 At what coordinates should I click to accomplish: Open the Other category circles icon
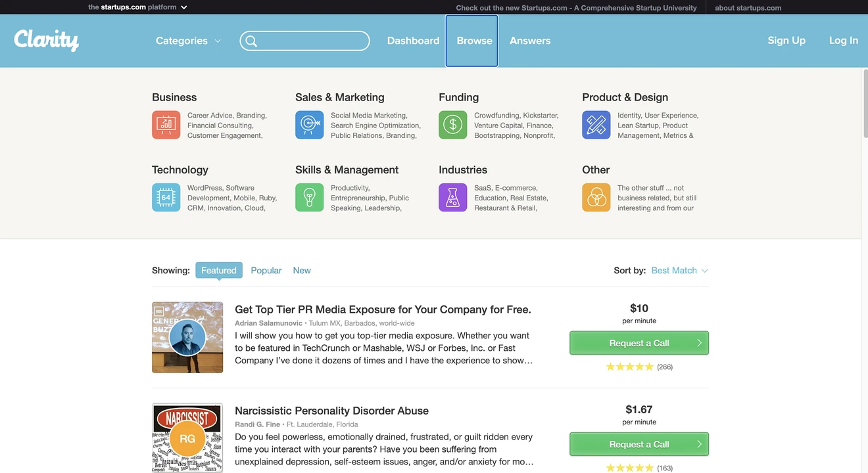pos(596,197)
